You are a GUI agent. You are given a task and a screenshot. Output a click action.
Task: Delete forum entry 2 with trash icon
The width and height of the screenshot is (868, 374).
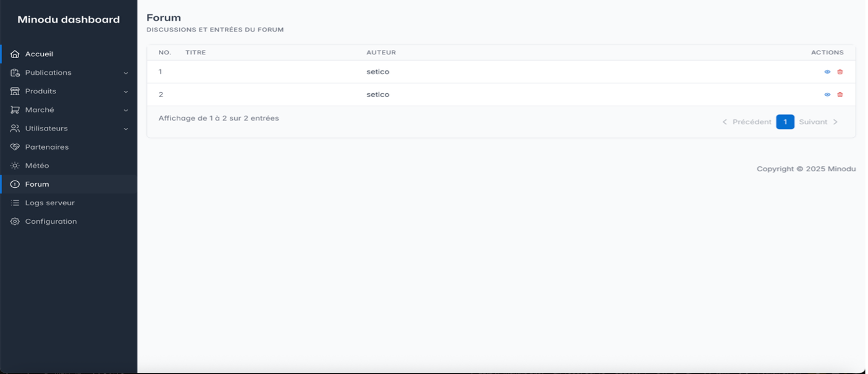(840, 95)
